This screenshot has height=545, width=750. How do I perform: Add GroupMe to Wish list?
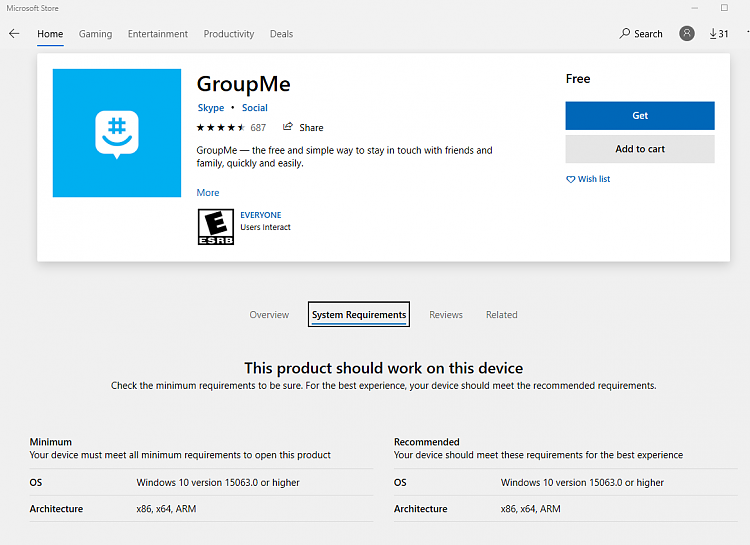[588, 179]
